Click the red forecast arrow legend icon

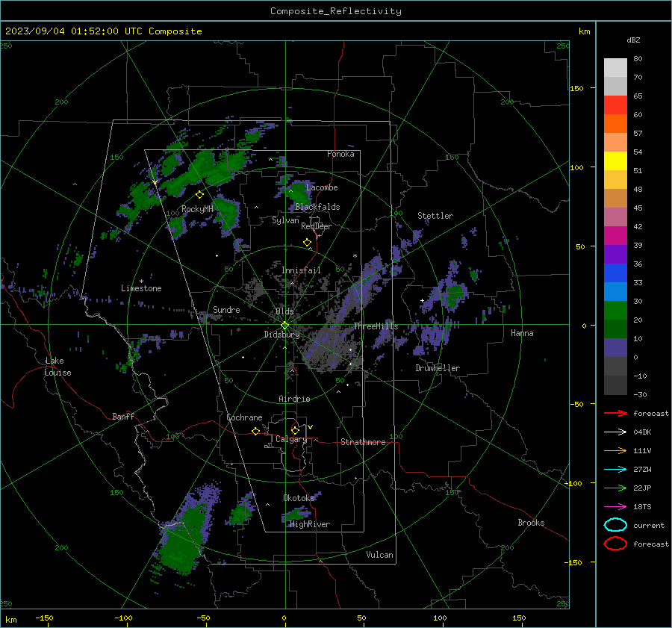pyautogui.click(x=615, y=413)
